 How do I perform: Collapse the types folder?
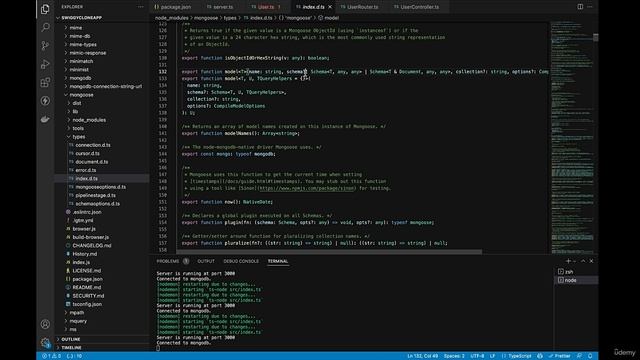[x=79, y=137]
